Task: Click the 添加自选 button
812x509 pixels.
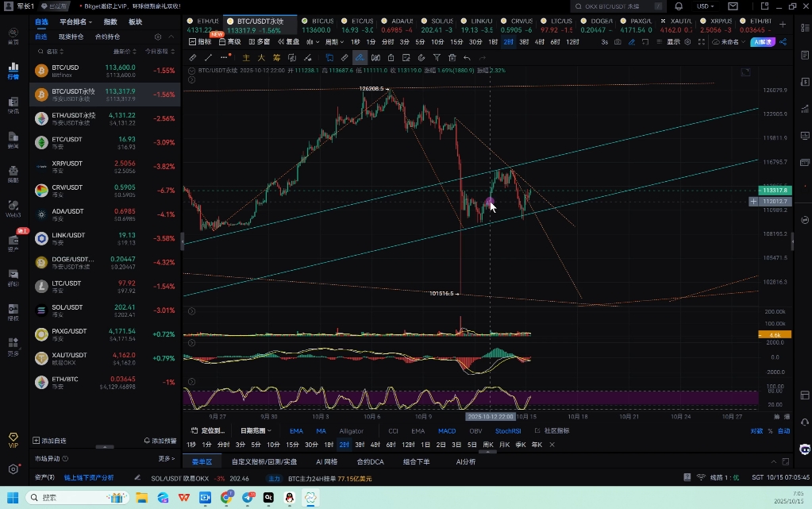Action: point(50,440)
